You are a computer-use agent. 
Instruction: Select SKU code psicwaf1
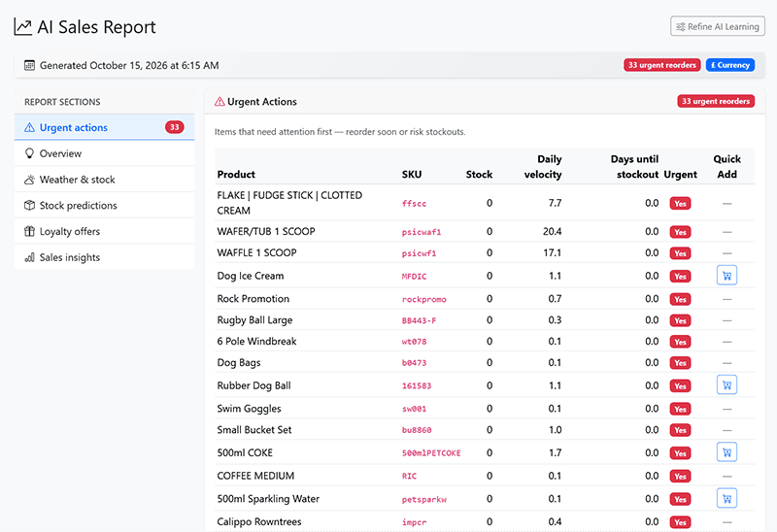422,232
